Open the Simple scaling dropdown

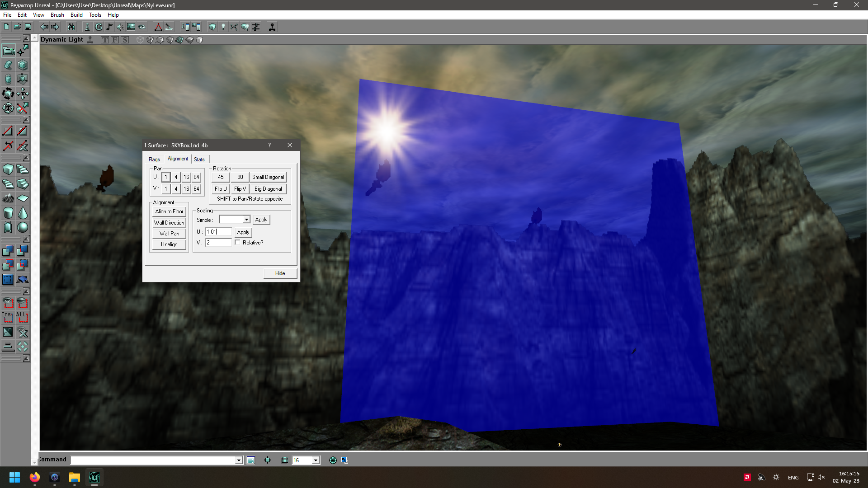[246, 220]
